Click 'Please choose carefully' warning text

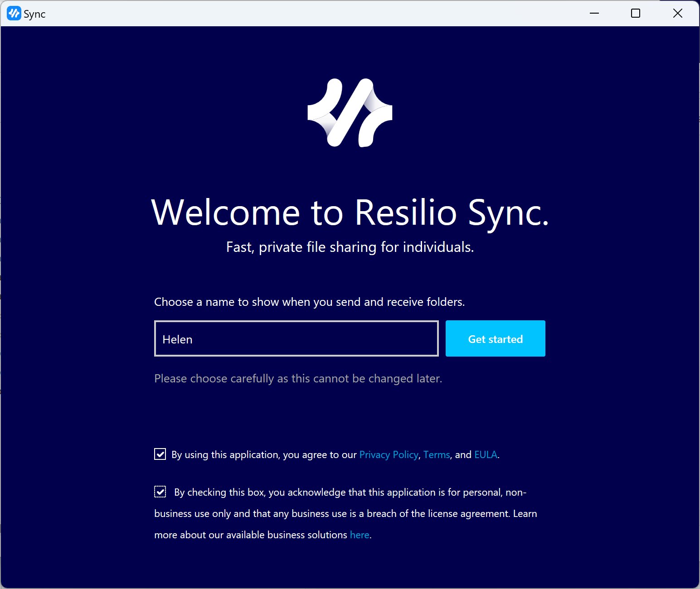click(298, 378)
